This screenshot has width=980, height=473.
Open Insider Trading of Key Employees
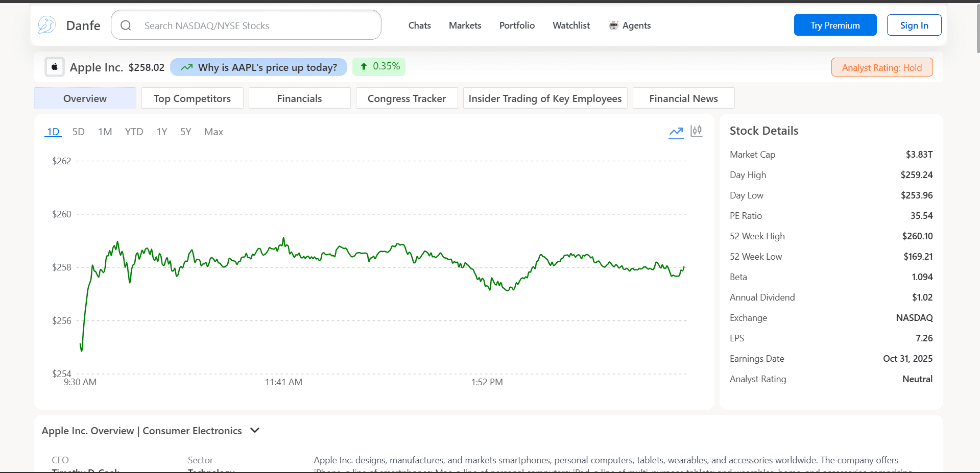click(x=545, y=98)
